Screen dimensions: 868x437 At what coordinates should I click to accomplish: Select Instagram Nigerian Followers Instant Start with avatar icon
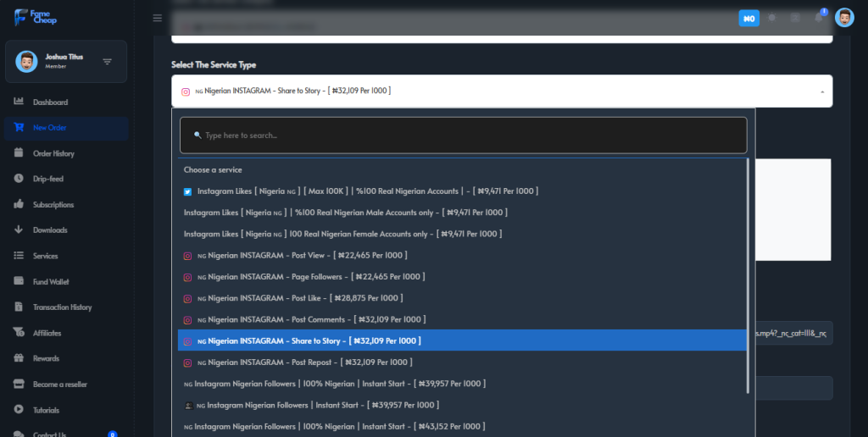pos(462,405)
